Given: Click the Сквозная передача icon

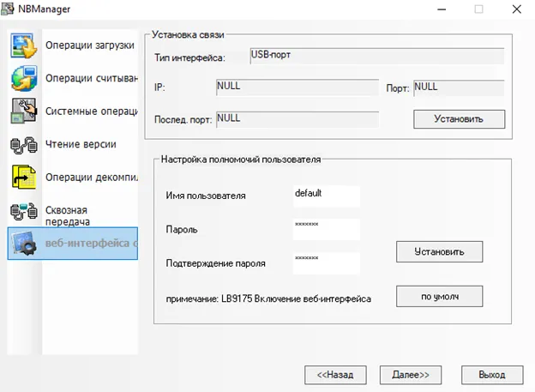Looking at the screenshot, I should coord(23,211).
